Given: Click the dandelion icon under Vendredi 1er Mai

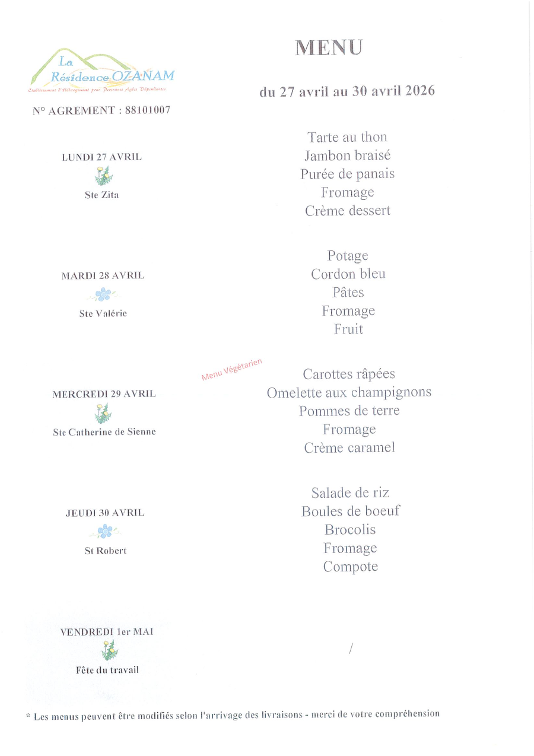Looking at the screenshot, I should (x=109, y=650).
